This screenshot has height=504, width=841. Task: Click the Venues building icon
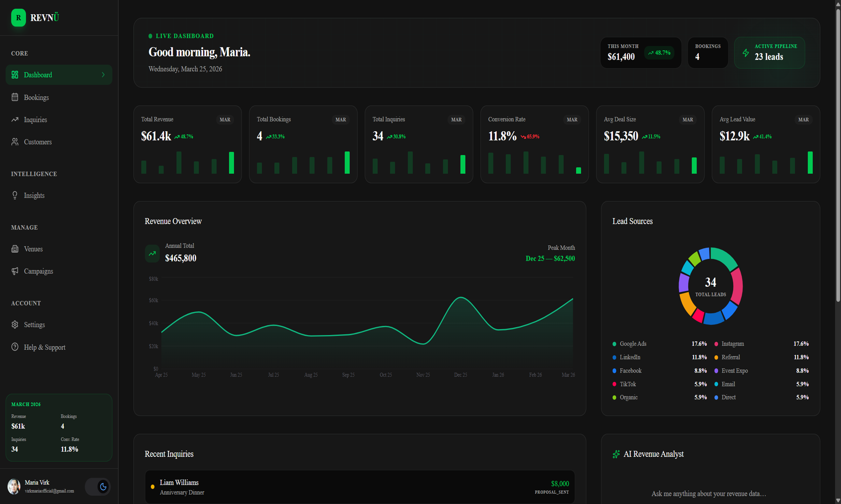point(14,249)
